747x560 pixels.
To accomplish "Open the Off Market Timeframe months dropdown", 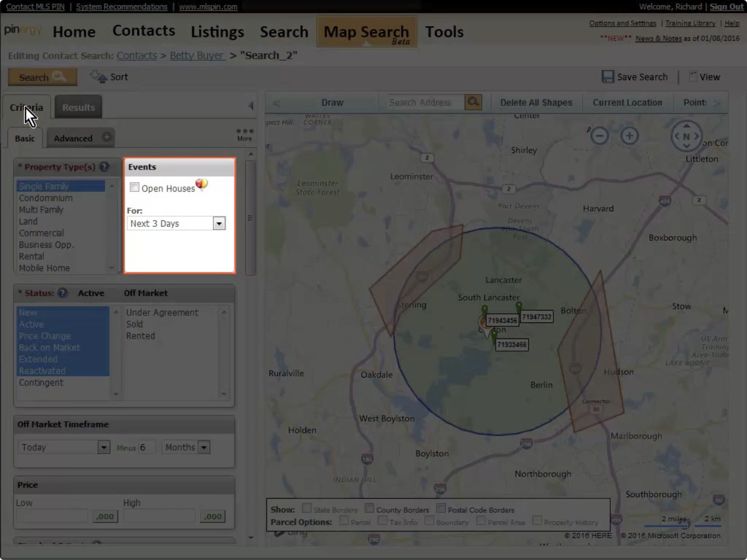I will click(204, 448).
